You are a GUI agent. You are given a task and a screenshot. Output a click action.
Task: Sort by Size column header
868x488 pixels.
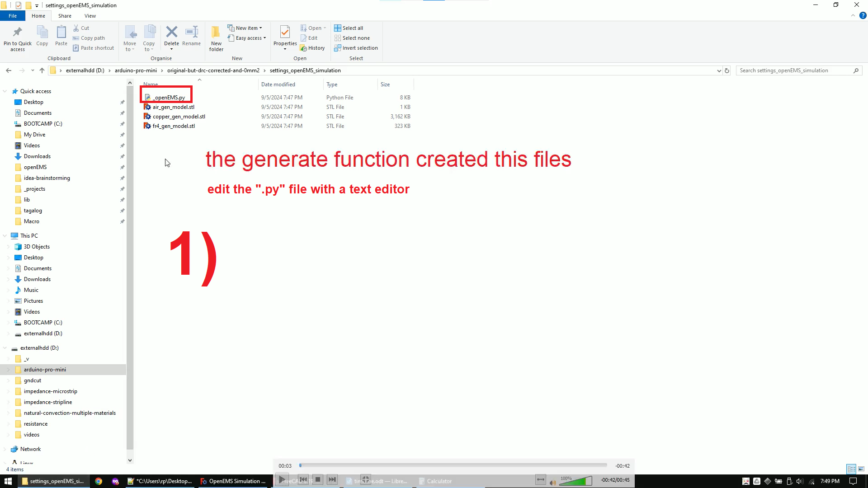click(x=395, y=84)
